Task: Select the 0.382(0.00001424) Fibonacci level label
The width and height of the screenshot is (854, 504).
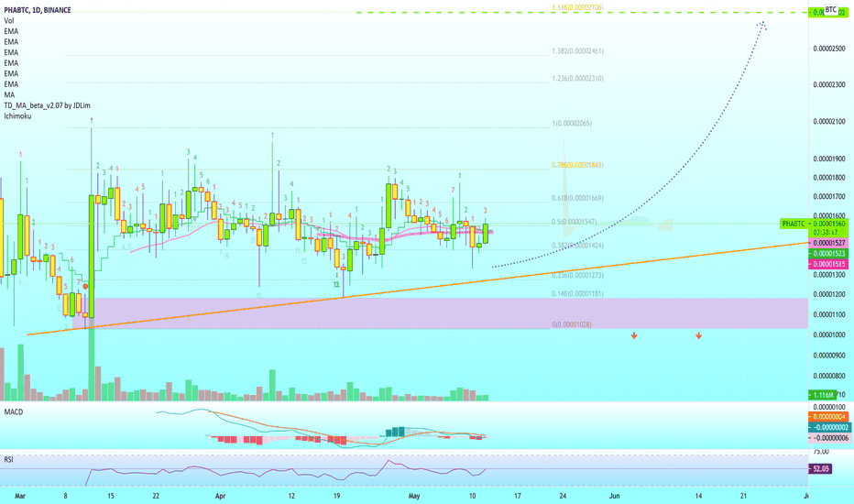Action: pos(577,246)
